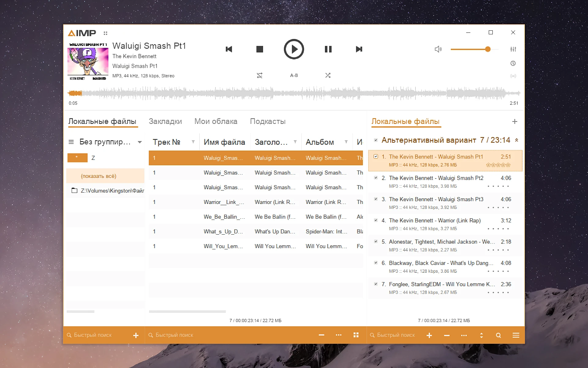Switch library to grid view icon
The image size is (588, 368).
(356, 335)
